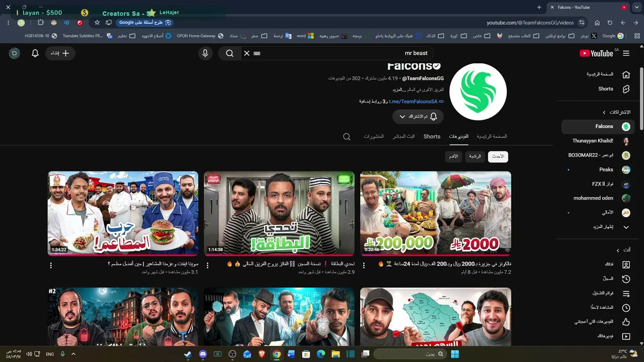Expand the You (أنت) section heading

624,250
